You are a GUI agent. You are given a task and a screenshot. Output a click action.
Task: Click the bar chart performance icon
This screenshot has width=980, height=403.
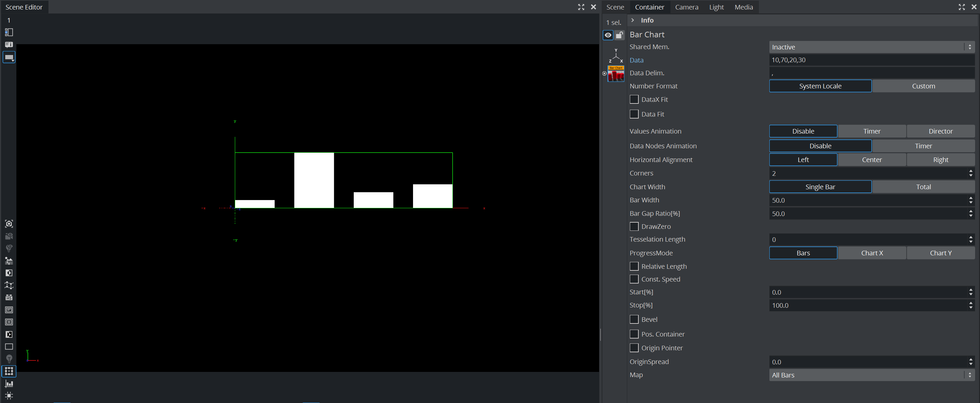(9, 384)
